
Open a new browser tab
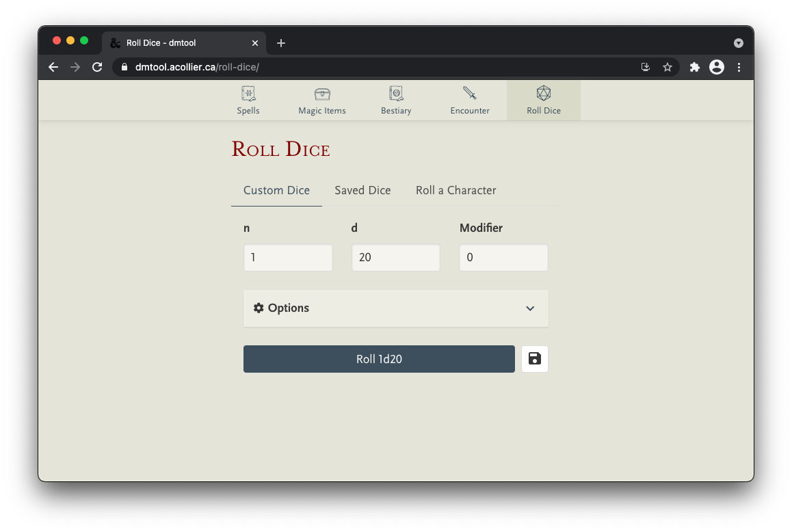[281, 44]
